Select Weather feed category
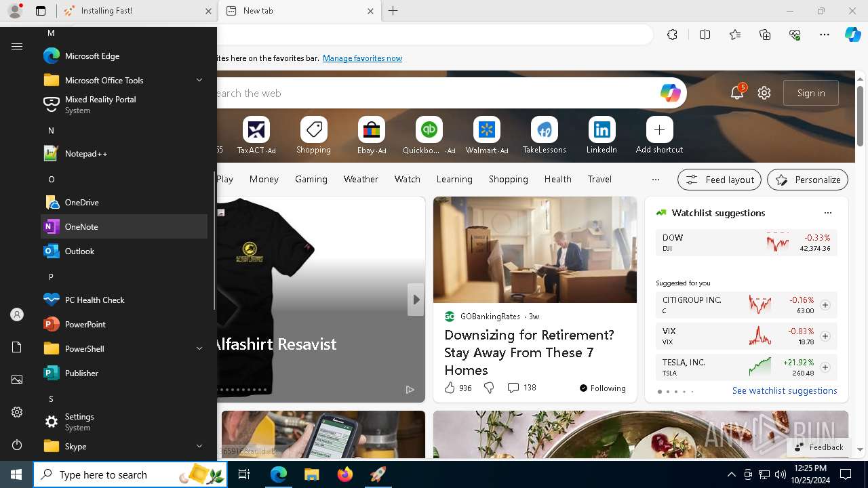Image resolution: width=868 pixels, height=488 pixels. click(361, 179)
